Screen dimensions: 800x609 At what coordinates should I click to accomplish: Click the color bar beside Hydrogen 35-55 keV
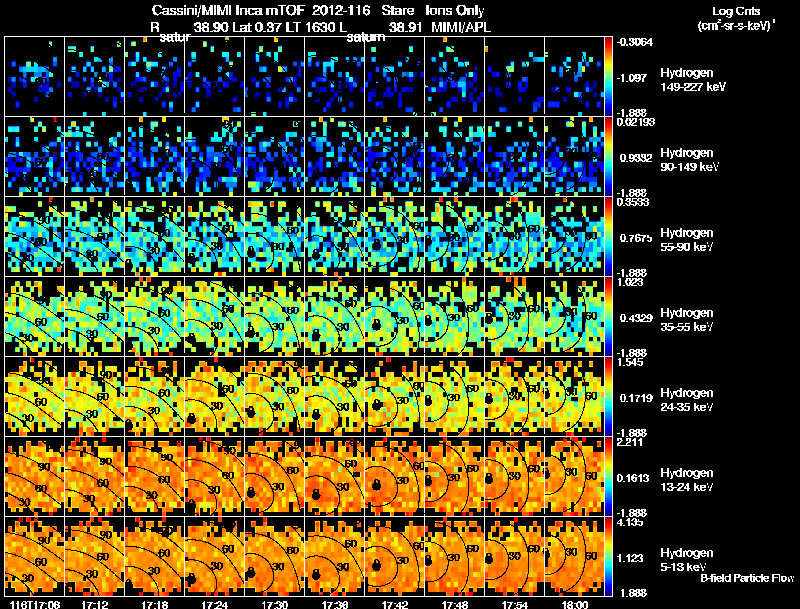click(608, 316)
